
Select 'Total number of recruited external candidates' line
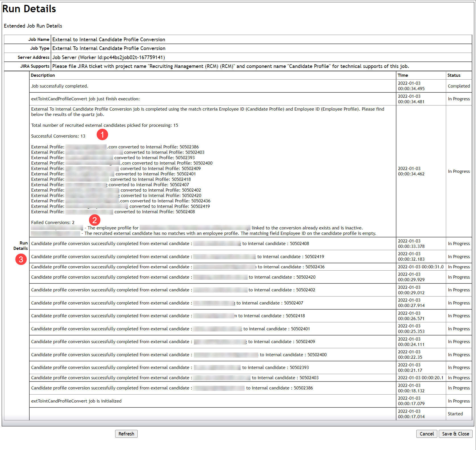pyautogui.click(x=105, y=125)
